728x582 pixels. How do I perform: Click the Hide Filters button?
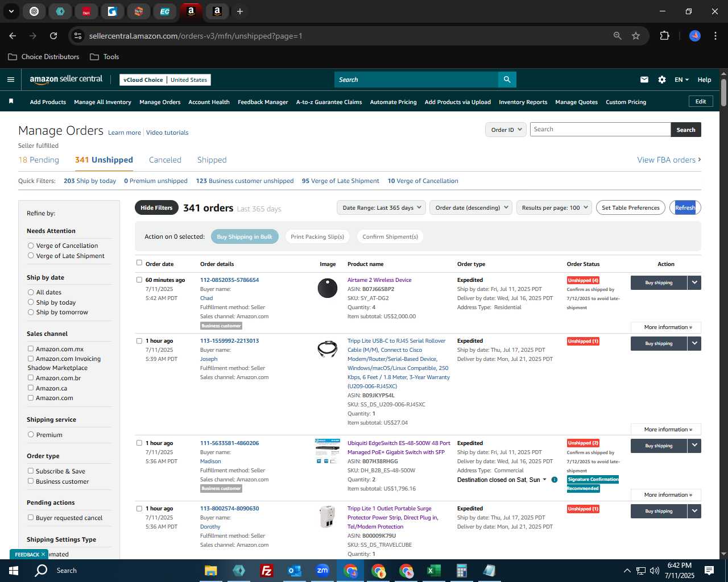tap(156, 207)
